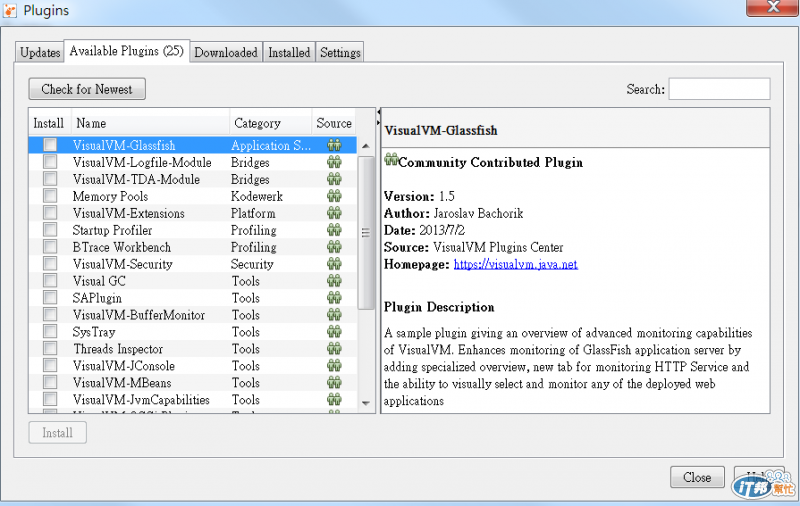Click the Close button
Screen dimensions: 800x506
[697, 477]
